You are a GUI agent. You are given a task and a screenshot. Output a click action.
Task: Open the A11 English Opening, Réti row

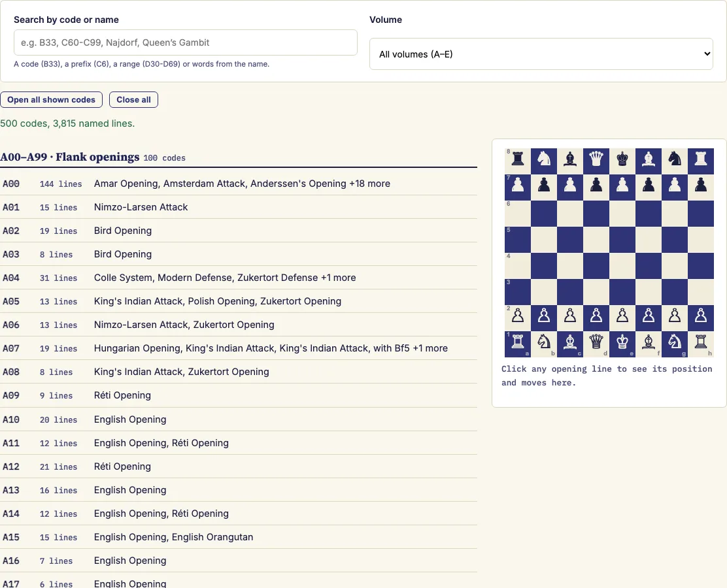click(x=239, y=443)
